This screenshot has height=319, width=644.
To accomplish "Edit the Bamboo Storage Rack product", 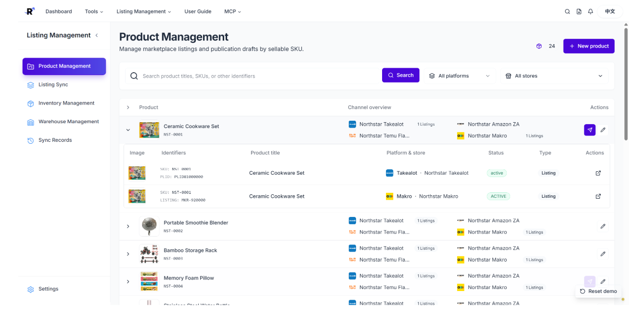I will click(x=603, y=254).
